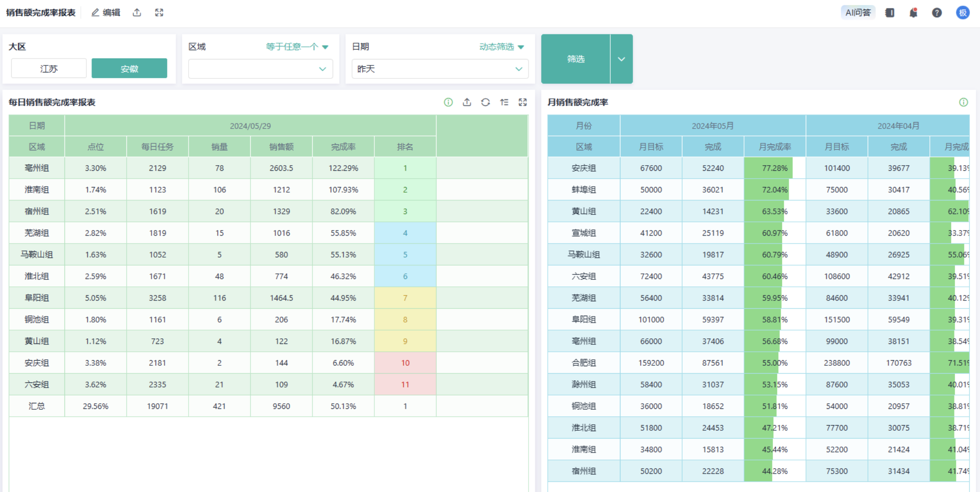Screen dimensions: 980x492
Task: Click the edit pencil icon in header
Action: [x=96, y=13]
